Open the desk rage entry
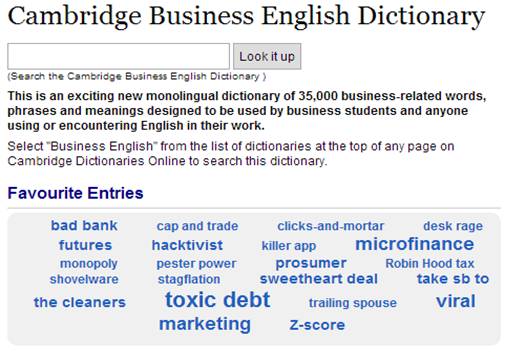 point(453,226)
